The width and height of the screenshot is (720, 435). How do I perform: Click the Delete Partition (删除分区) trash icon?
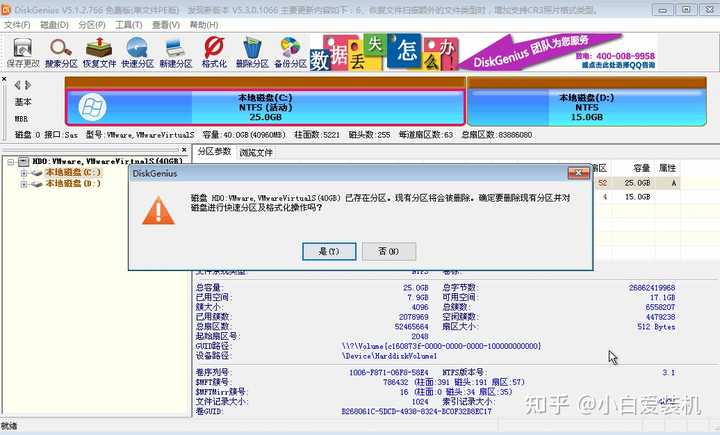(x=252, y=53)
